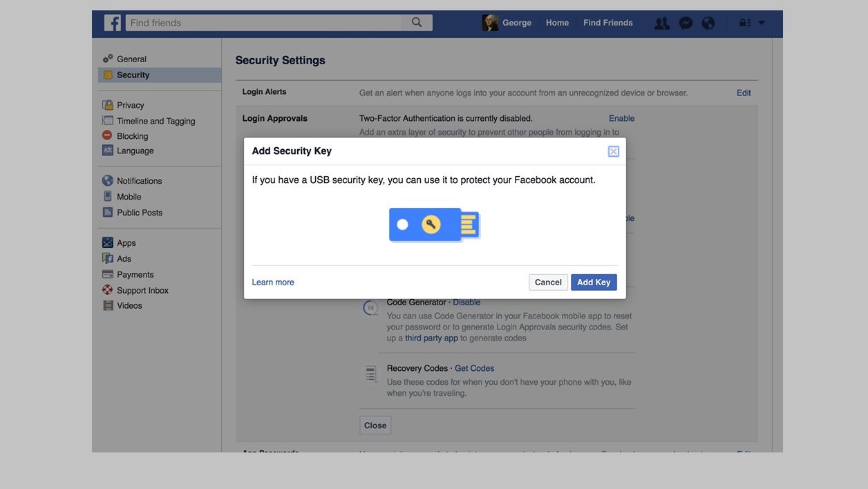Go to George's profile name link
This screenshot has width=868, height=489.
517,23
